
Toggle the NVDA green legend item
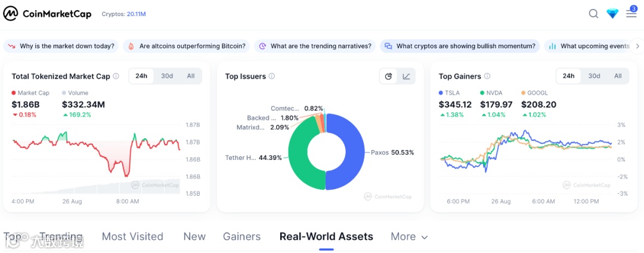[x=491, y=93]
